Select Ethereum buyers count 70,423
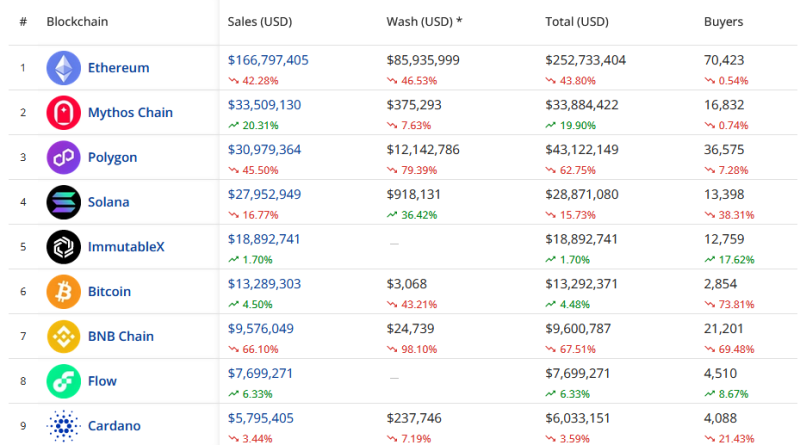 (x=724, y=60)
